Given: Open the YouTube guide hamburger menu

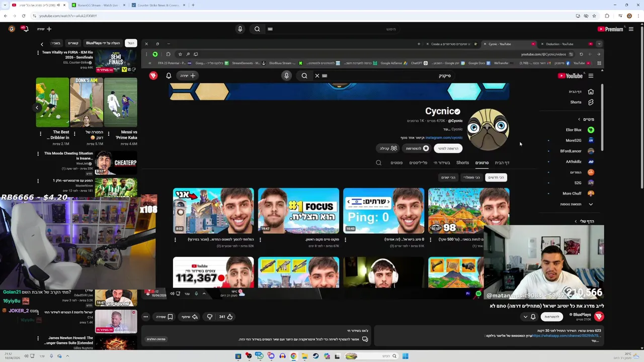Looking at the screenshot, I should coord(631,29).
